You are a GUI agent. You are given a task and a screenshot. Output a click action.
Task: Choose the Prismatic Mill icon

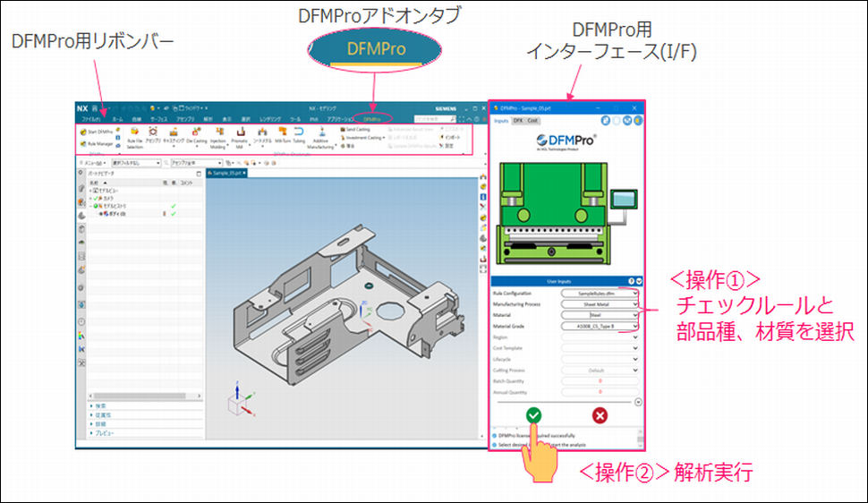(239, 138)
